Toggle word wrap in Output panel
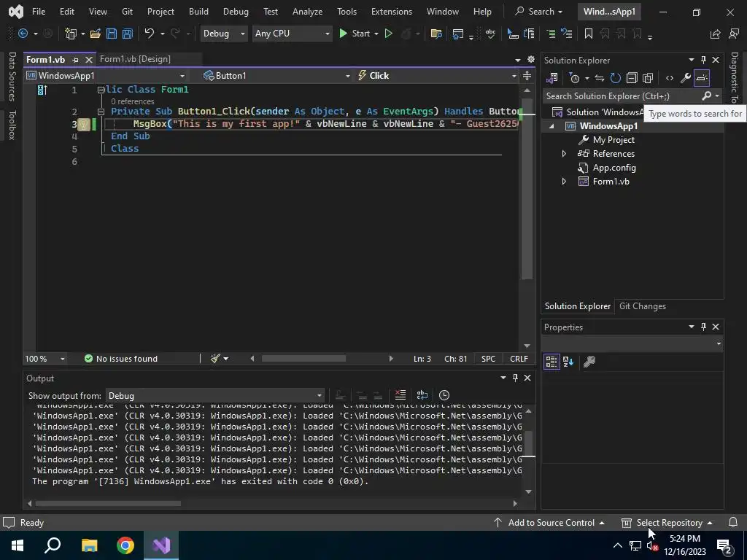747x560 pixels. click(422, 395)
